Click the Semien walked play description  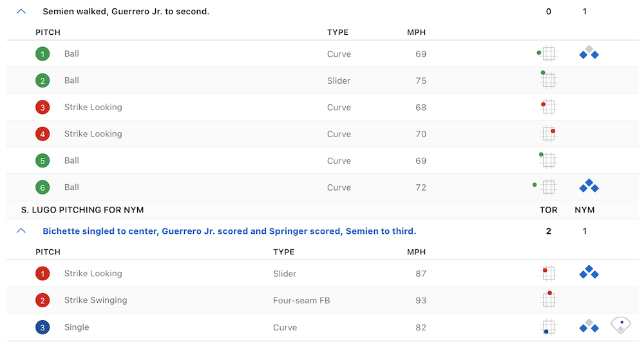click(126, 12)
